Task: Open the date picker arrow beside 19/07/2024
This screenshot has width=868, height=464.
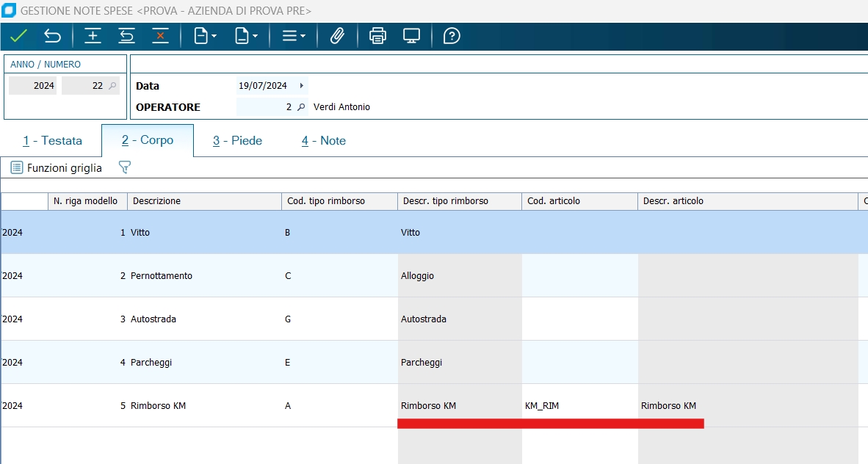Action: tap(301, 86)
